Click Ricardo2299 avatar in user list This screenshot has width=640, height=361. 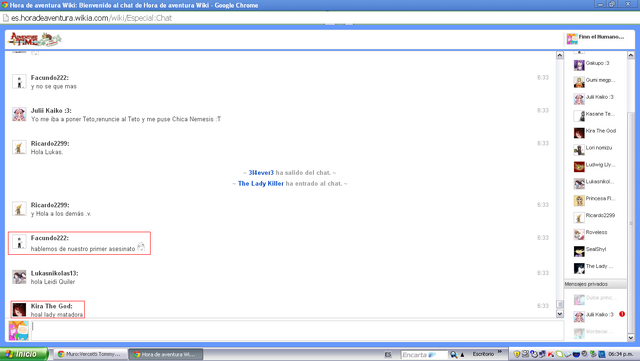[x=579, y=218]
